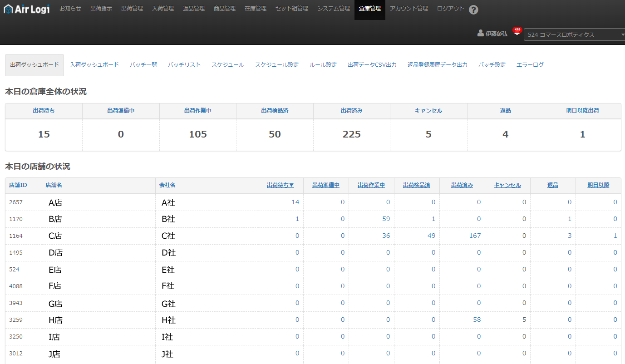Click the 出荷作業中 value 59 for B店
625x364 pixels.
pyautogui.click(x=386, y=219)
